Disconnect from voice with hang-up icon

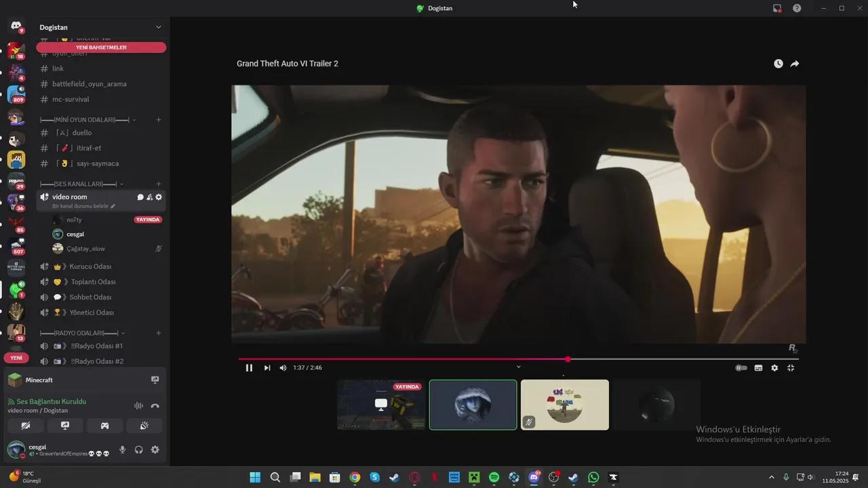155,405
